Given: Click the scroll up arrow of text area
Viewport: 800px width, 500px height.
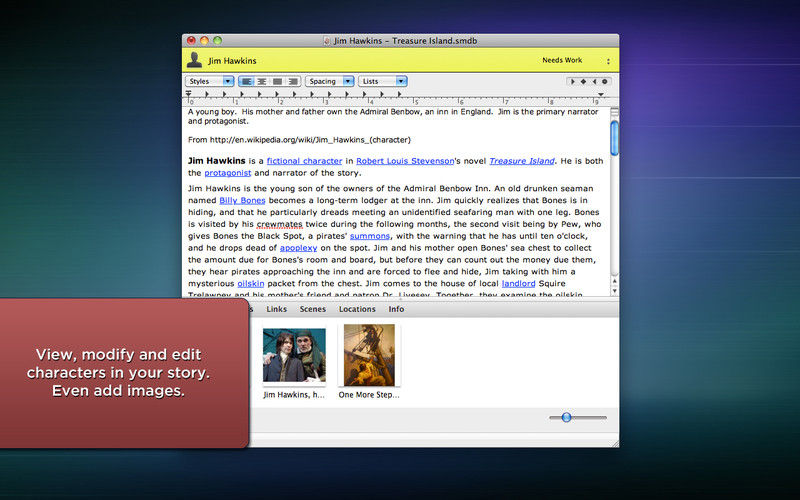Looking at the screenshot, I should (x=614, y=281).
